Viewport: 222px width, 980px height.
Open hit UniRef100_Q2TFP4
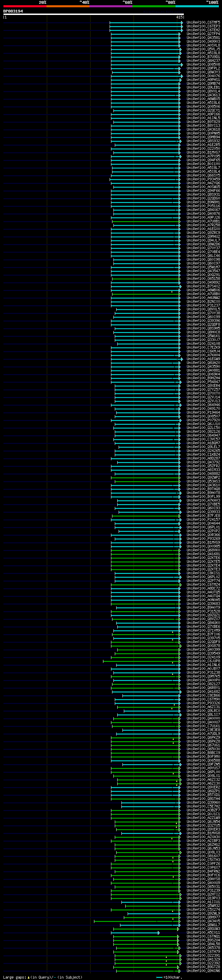coord(203,34)
